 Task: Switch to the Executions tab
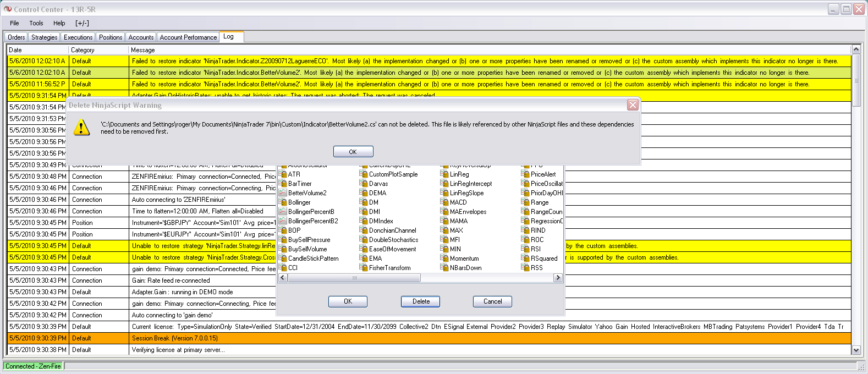click(x=78, y=37)
